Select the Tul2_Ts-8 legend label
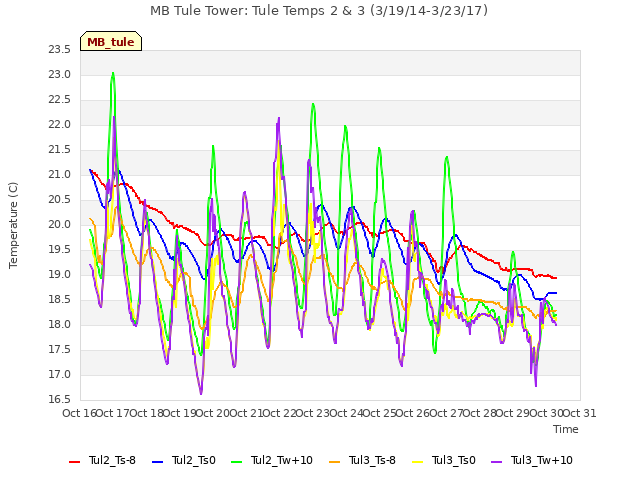Image resolution: width=640 pixels, height=480 pixels. coord(112,460)
